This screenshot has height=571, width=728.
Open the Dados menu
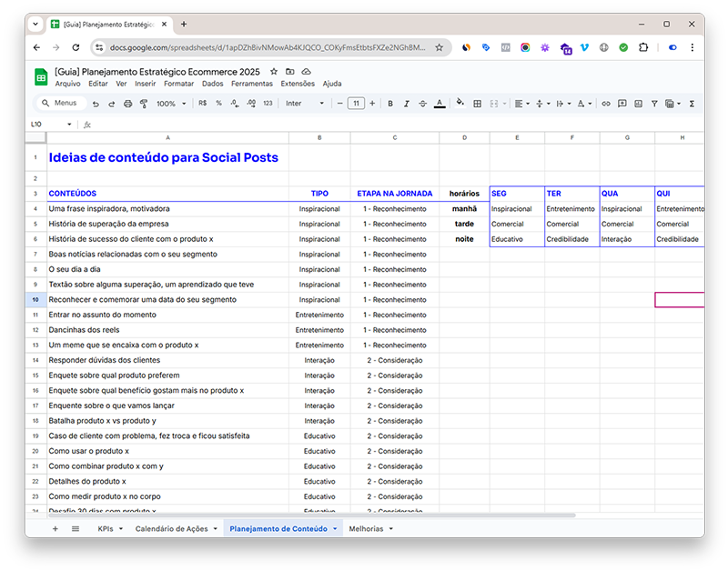tap(213, 84)
